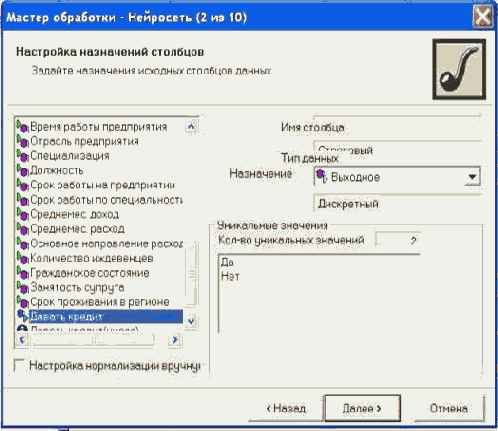The image size is (498, 431).
Task: Click the icon next to Отрасль предприятия
Action: 22,141
